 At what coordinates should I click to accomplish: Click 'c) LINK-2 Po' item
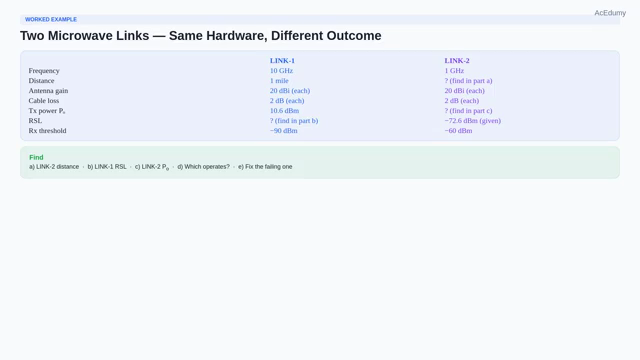[x=152, y=167]
